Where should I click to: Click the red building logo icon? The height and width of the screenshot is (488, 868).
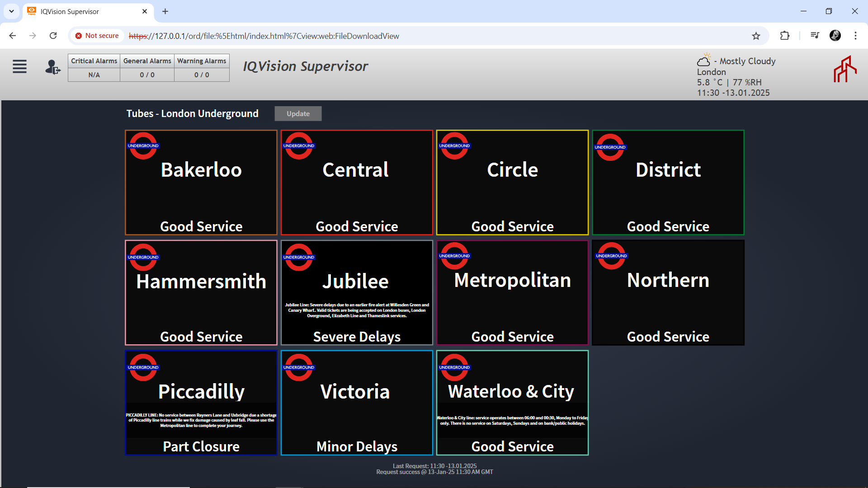pos(845,69)
